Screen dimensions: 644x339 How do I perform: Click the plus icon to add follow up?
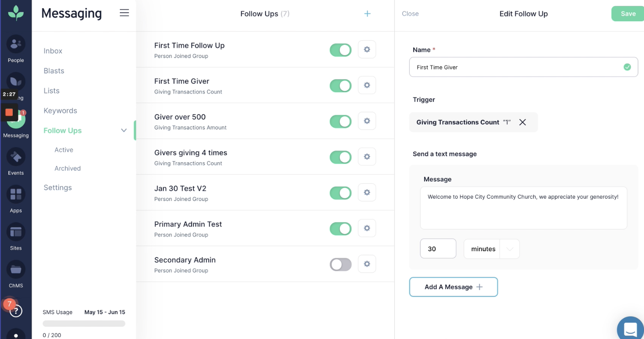[x=367, y=14]
